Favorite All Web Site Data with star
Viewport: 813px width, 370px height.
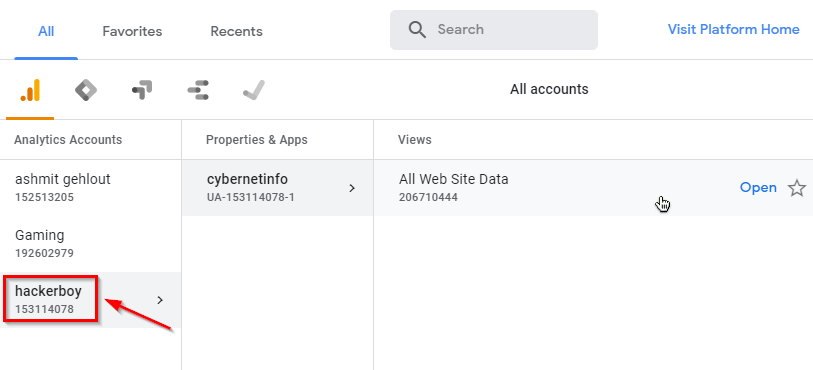tap(796, 188)
